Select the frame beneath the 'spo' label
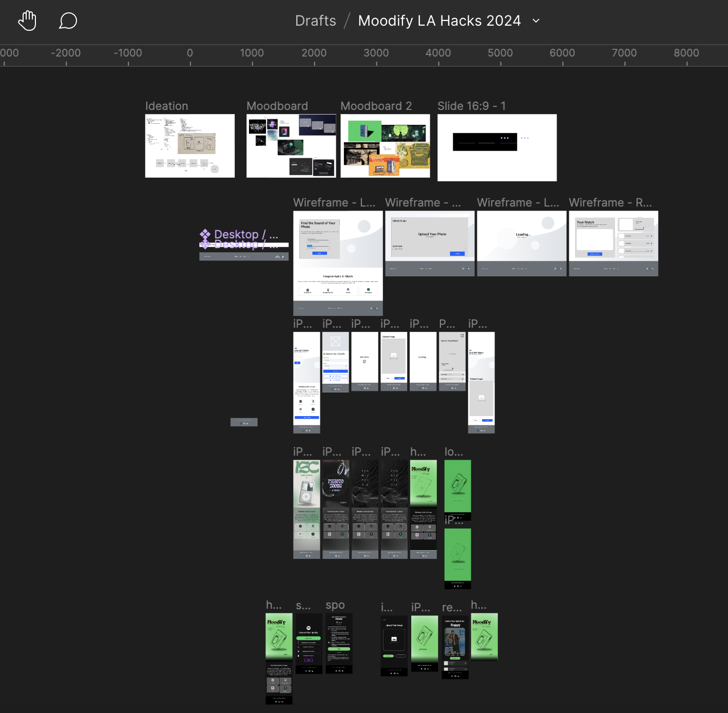 339,644
